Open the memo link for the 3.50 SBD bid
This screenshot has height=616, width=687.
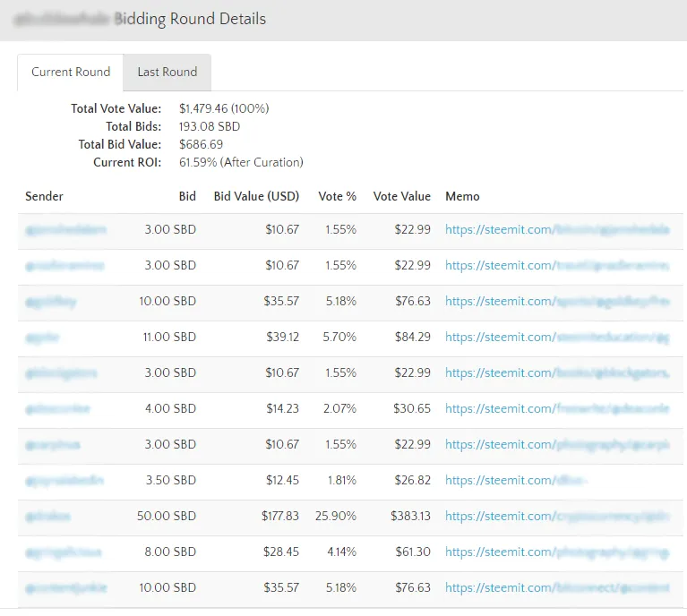(x=515, y=480)
